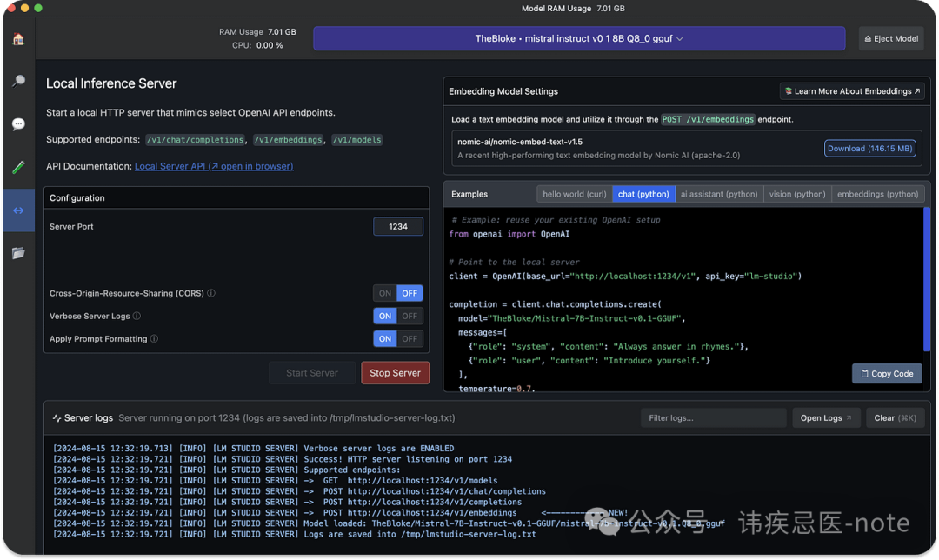Click the /v1/chat/completions endpoint tag
939x560 pixels.
pyautogui.click(x=196, y=139)
